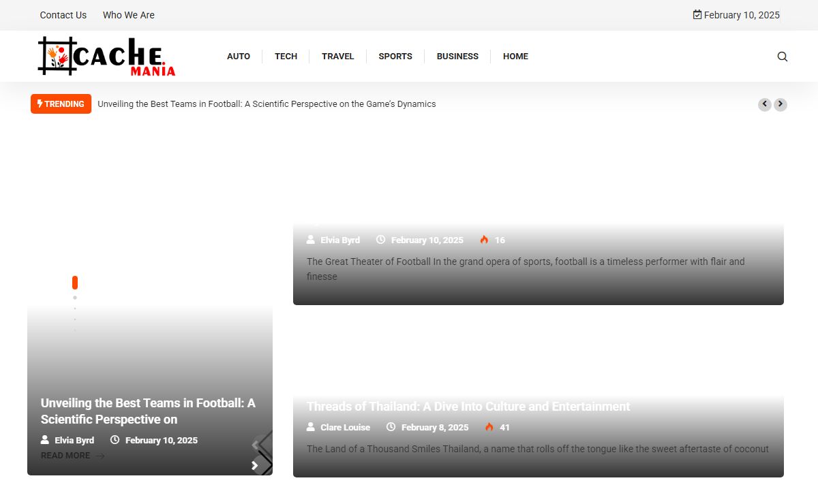The width and height of the screenshot is (818, 504).
Task: Select the active orange slider pagination bullet
Action: point(75,283)
